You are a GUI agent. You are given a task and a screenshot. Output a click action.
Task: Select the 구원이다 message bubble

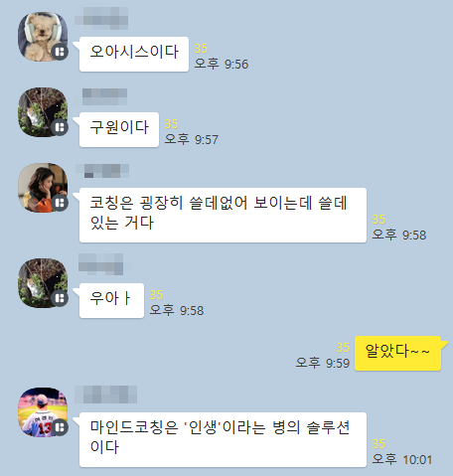(x=119, y=129)
